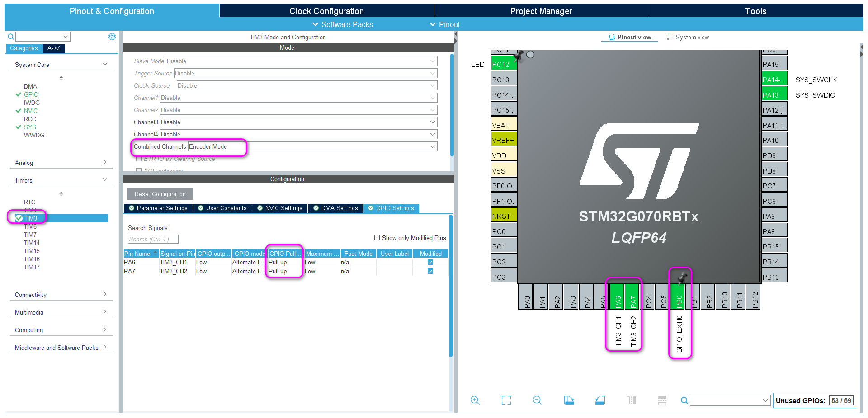
Task: Open the Parameter Settings tab
Action: click(158, 208)
